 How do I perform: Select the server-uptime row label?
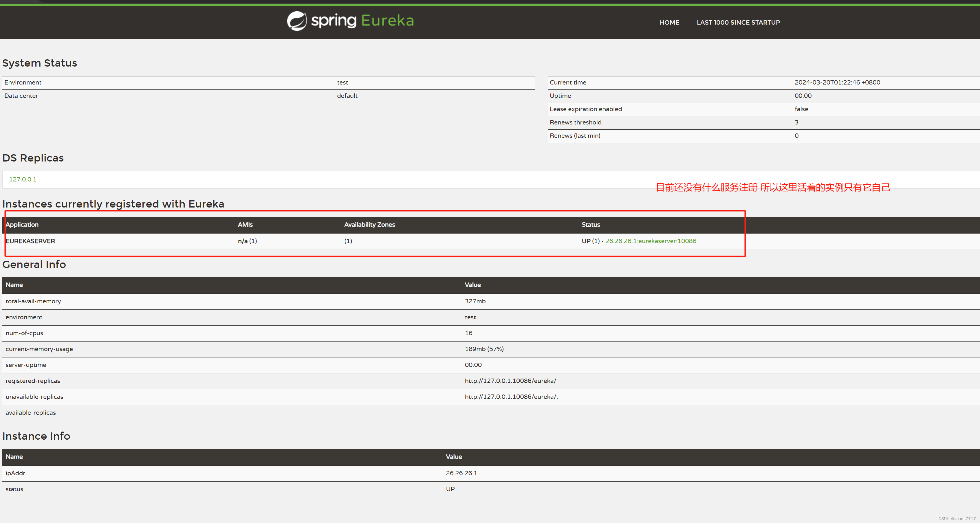tap(26, 365)
